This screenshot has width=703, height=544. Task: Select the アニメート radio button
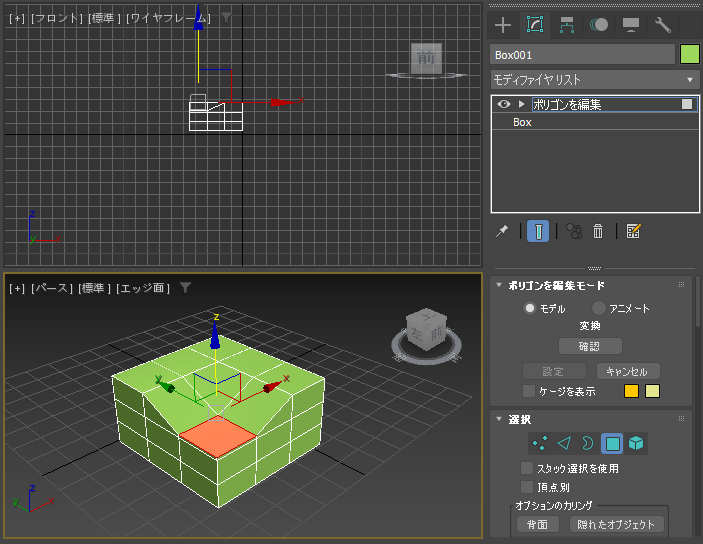click(x=599, y=308)
